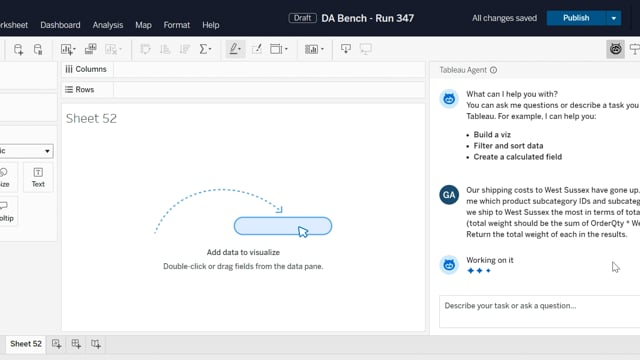Screen dimensions: 640x360
Task: Click the Tableau Agent info icon
Action: (493, 70)
